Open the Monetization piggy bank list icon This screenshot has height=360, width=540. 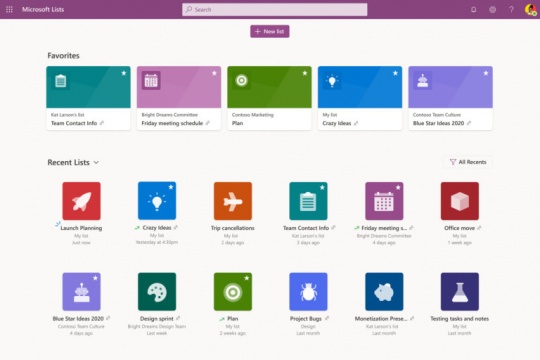click(384, 292)
